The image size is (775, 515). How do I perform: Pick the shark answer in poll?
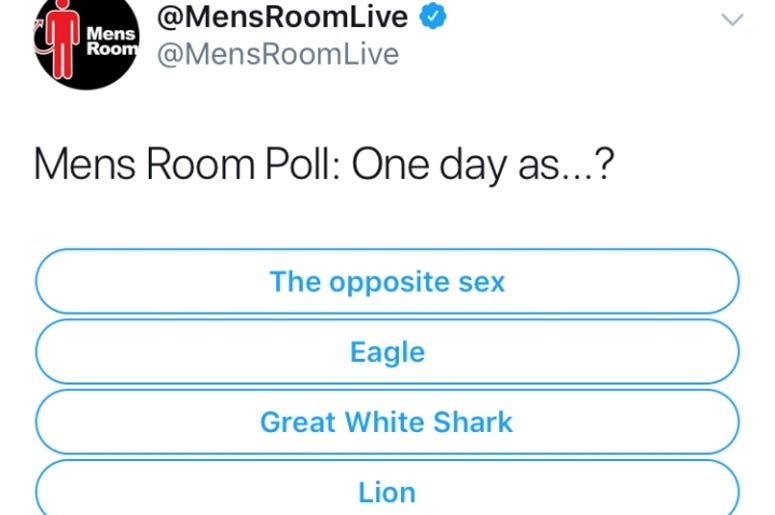(387, 422)
